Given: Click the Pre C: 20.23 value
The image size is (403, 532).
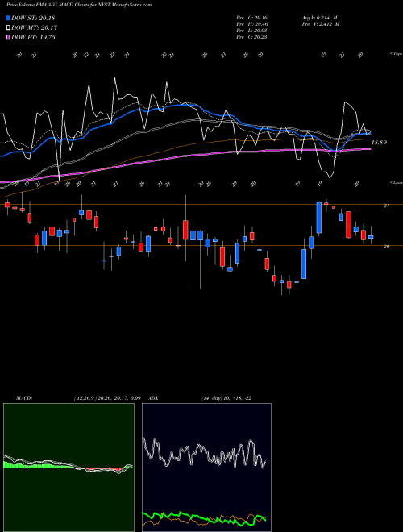Looking at the screenshot, I should (251, 37).
